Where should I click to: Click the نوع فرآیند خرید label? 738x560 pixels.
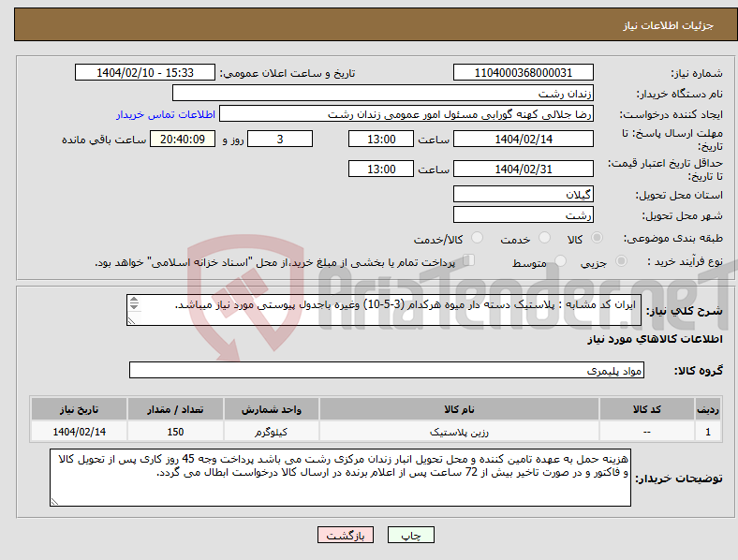pos(685,261)
